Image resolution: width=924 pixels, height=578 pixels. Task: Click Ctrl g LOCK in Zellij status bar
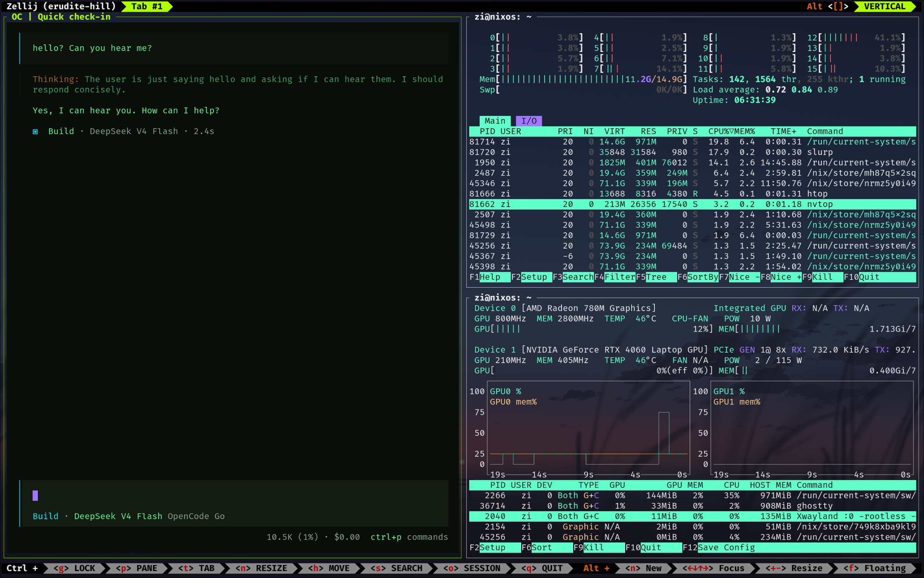point(74,569)
